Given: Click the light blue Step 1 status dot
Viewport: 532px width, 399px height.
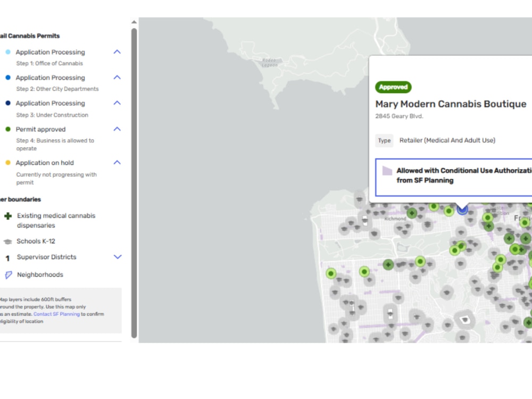Looking at the screenshot, I should [x=9, y=52].
